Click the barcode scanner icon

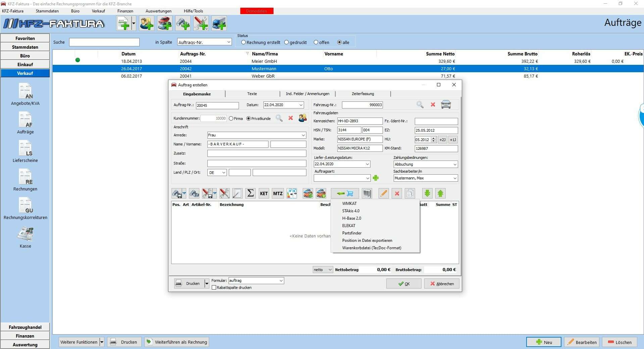[x=367, y=193]
